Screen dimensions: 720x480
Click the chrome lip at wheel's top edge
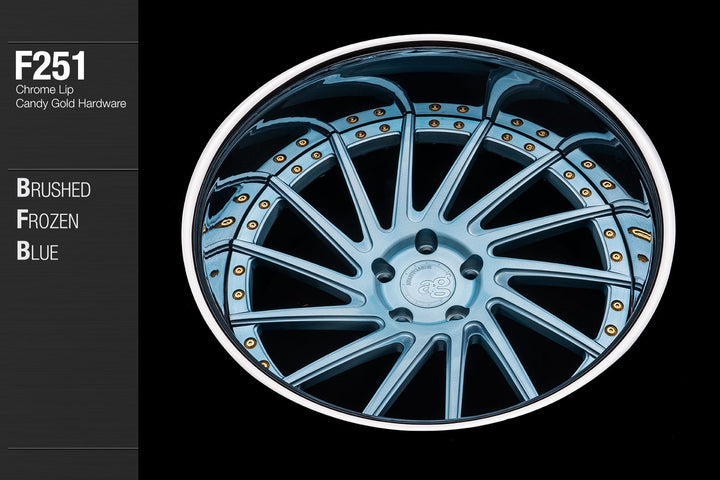[430, 42]
